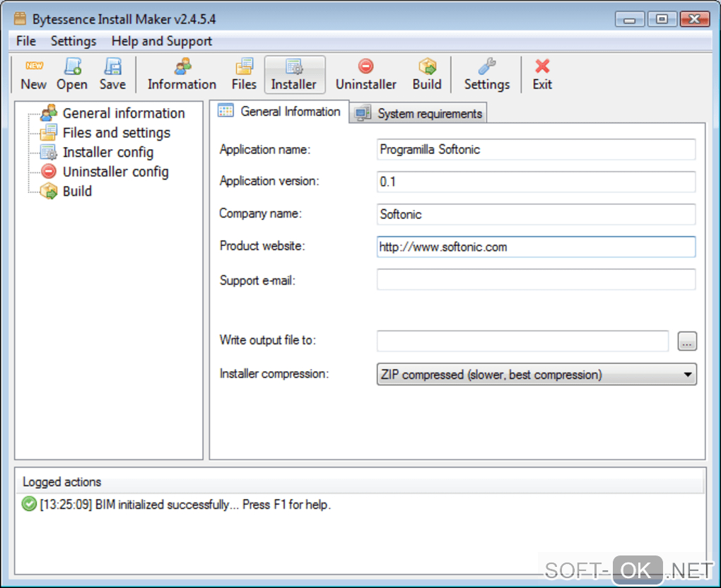Select General information in tree
Viewport: 721px width, 588px height.
pyautogui.click(x=124, y=113)
